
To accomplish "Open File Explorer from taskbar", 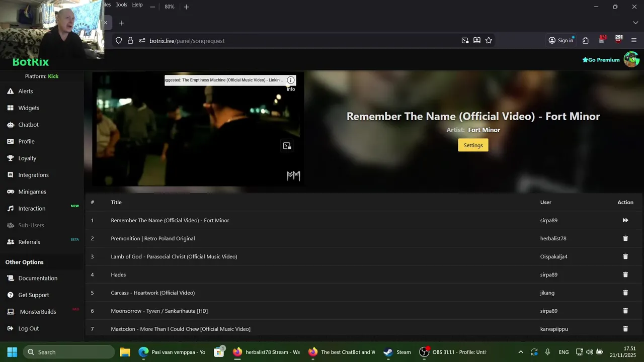I will pyautogui.click(x=125, y=352).
